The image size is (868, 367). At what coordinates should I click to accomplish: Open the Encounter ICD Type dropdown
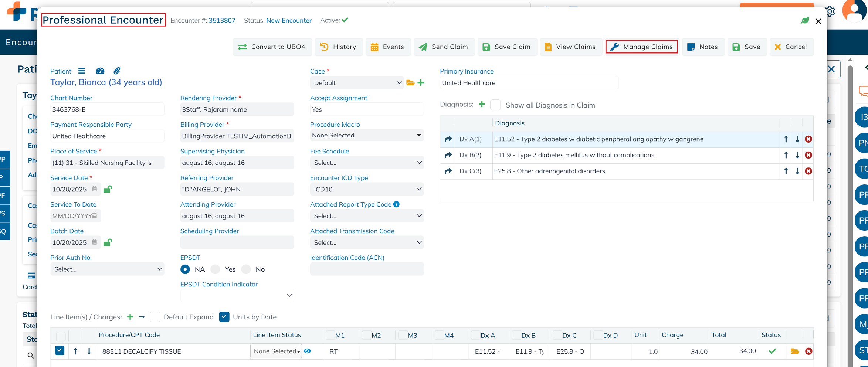click(x=366, y=189)
